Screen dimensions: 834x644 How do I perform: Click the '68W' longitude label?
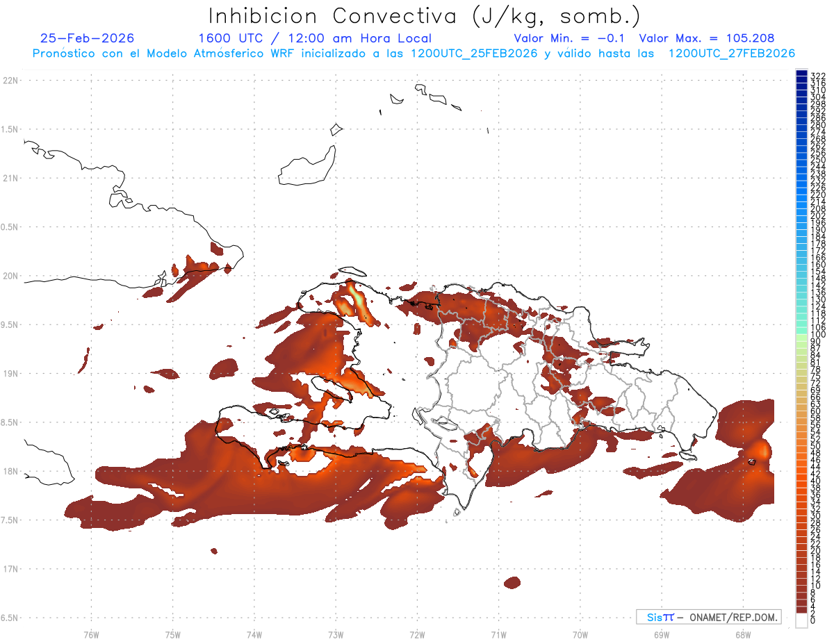(x=742, y=634)
